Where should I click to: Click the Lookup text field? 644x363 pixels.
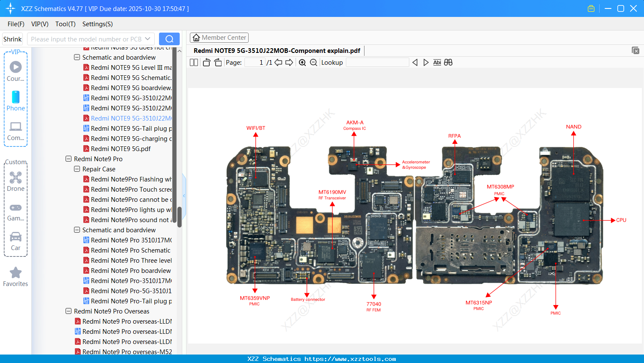click(378, 63)
